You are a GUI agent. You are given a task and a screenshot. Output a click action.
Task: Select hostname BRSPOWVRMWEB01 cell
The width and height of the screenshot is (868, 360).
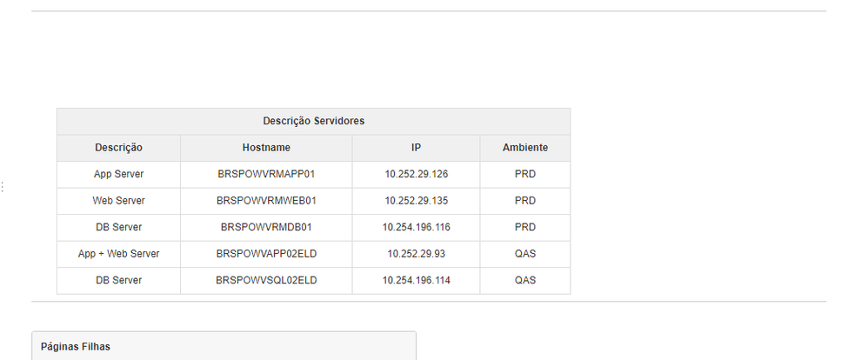click(x=266, y=201)
